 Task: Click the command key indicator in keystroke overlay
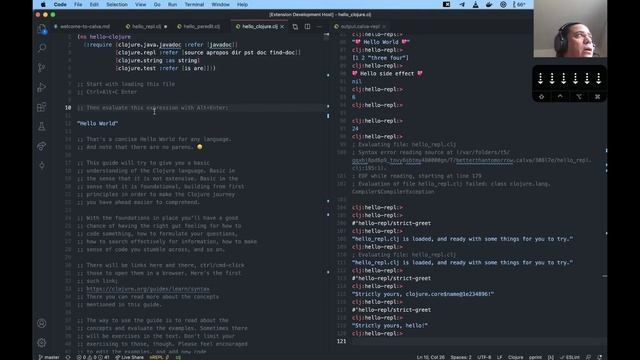click(x=597, y=97)
